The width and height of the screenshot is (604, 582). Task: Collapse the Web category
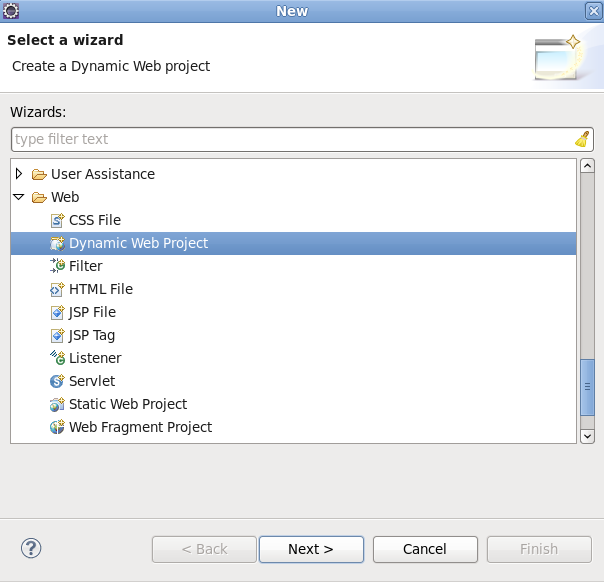(x=18, y=197)
